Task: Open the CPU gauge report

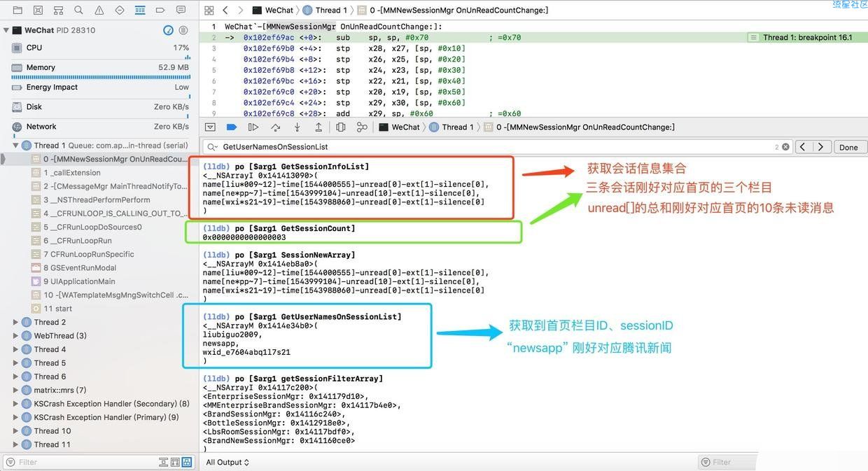Action: pyautogui.click(x=99, y=48)
